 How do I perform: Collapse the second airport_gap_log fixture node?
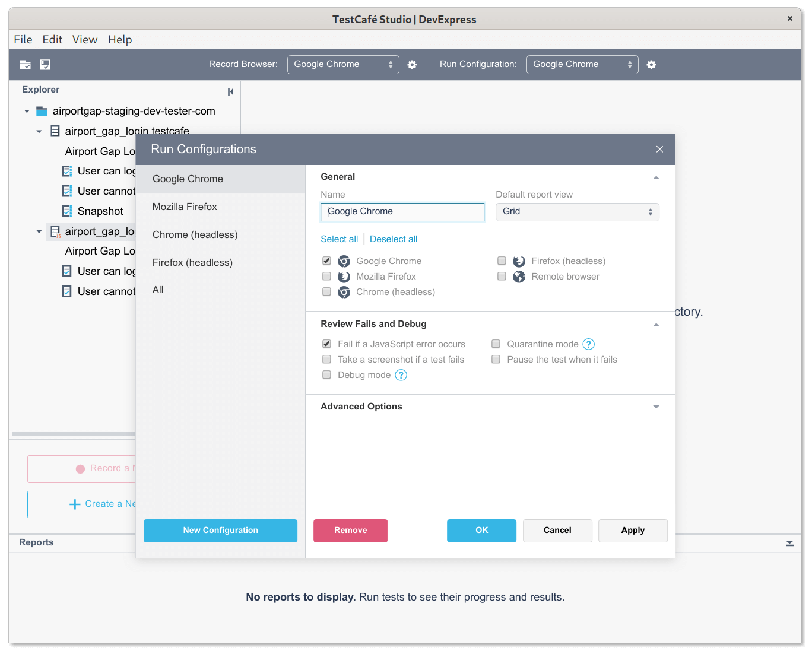click(x=39, y=232)
